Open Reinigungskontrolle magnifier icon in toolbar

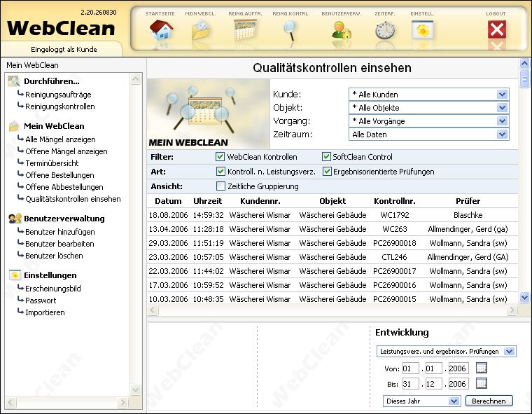pos(290,30)
